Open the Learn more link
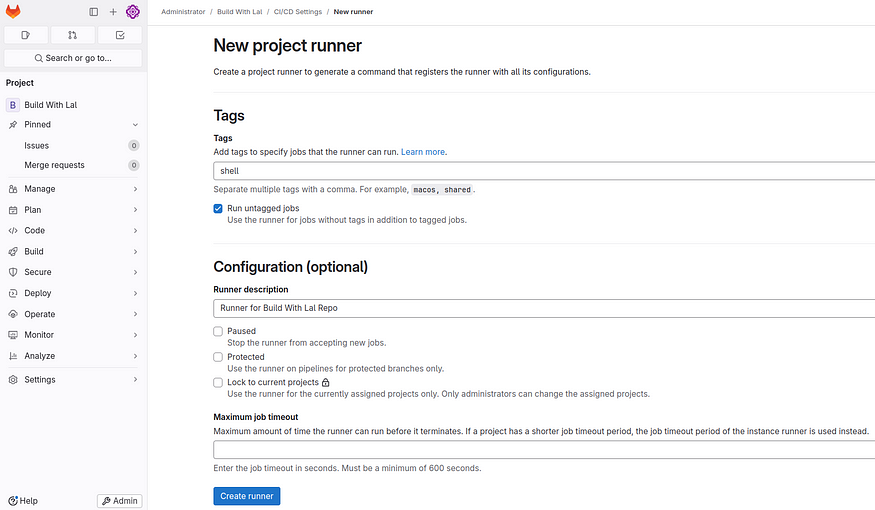875x510 pixels. click(423, 152)
